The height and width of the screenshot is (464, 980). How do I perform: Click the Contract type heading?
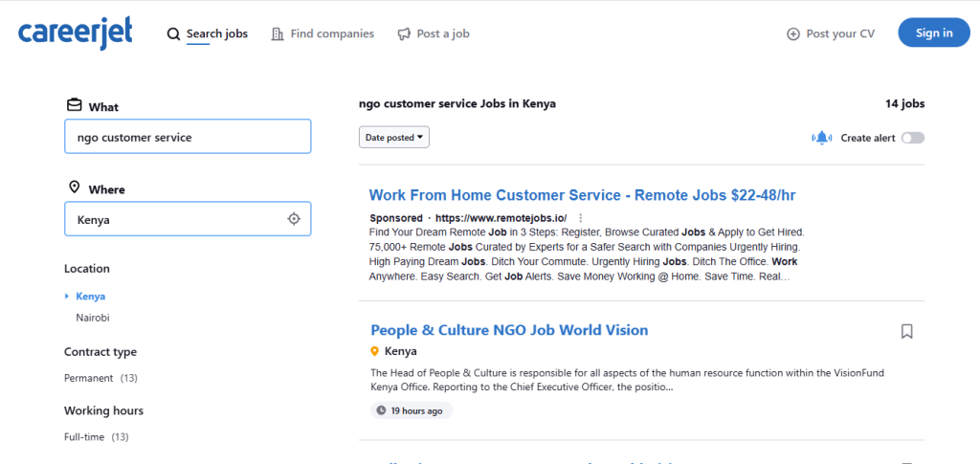(x=100, y=352)
